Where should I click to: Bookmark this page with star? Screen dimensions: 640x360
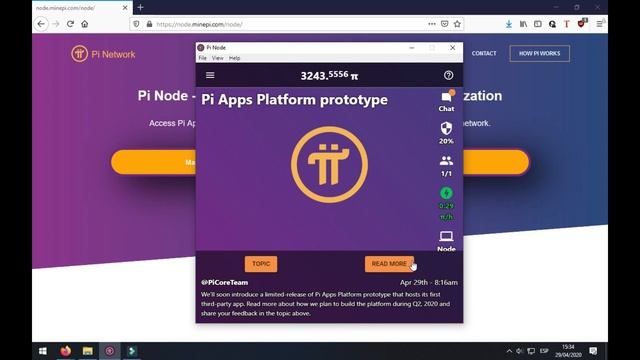click(x=457, y=24)
